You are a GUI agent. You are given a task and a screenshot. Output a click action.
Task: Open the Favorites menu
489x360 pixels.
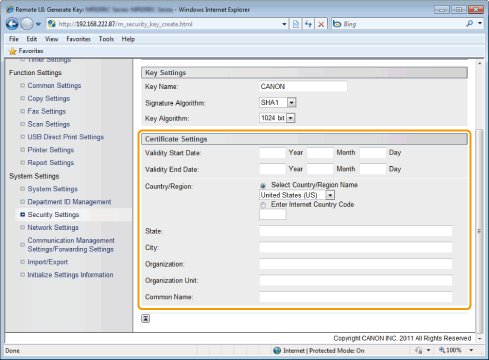[78, 39]
